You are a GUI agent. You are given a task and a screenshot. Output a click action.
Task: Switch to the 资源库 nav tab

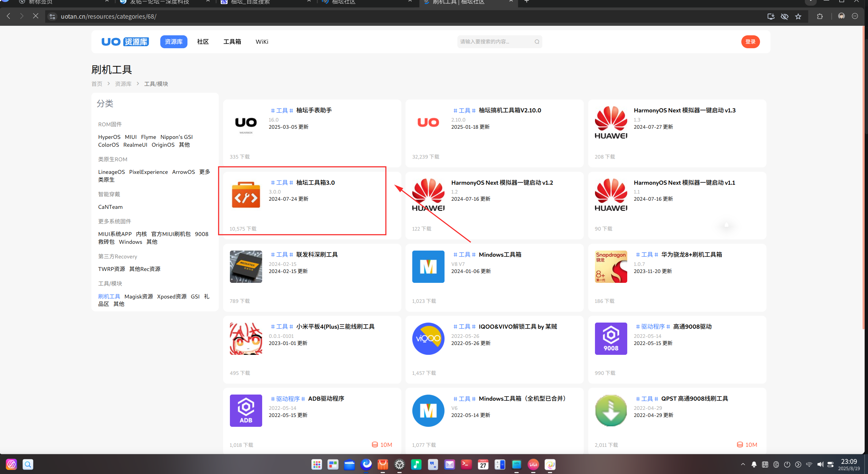coord(174,42)
